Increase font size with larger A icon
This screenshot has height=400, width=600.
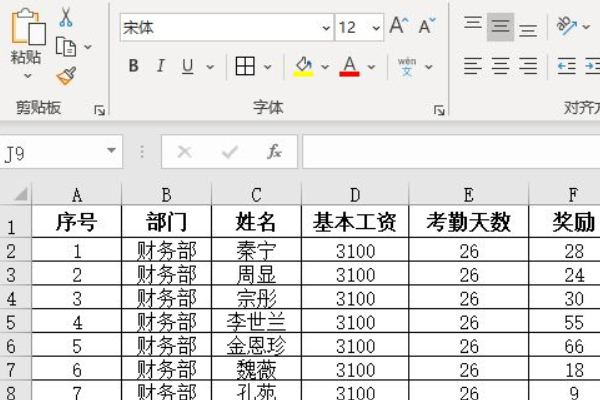pyautogui.click(x=399, y=26)
